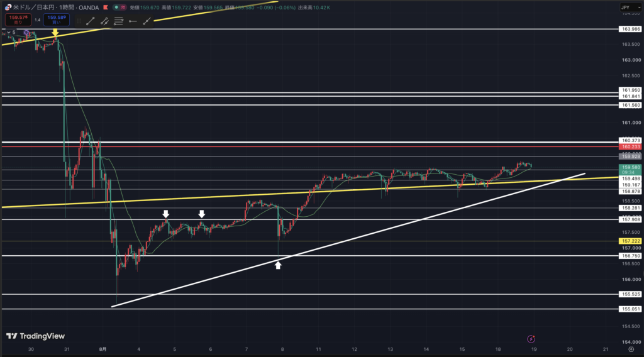Grab the favorites toolbar drag handle
Viewport: 644px width, 357px height.
(79, 21)
